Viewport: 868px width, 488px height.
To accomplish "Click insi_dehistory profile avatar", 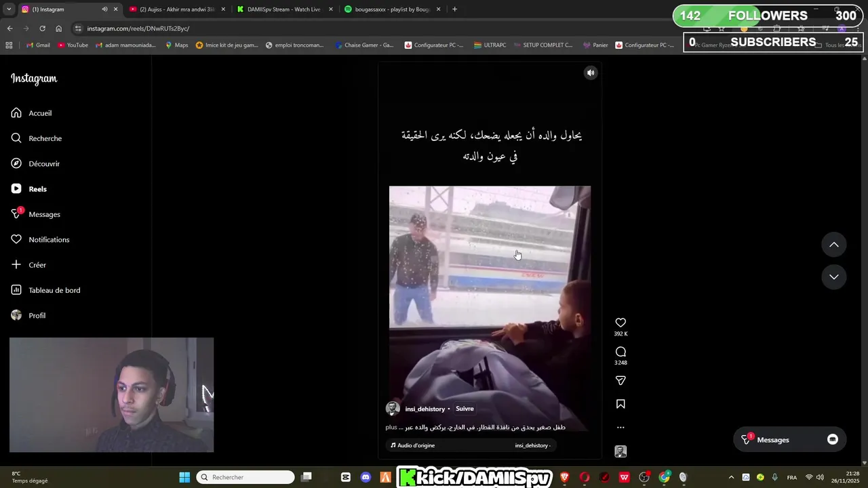I will (x=393, y=408).
